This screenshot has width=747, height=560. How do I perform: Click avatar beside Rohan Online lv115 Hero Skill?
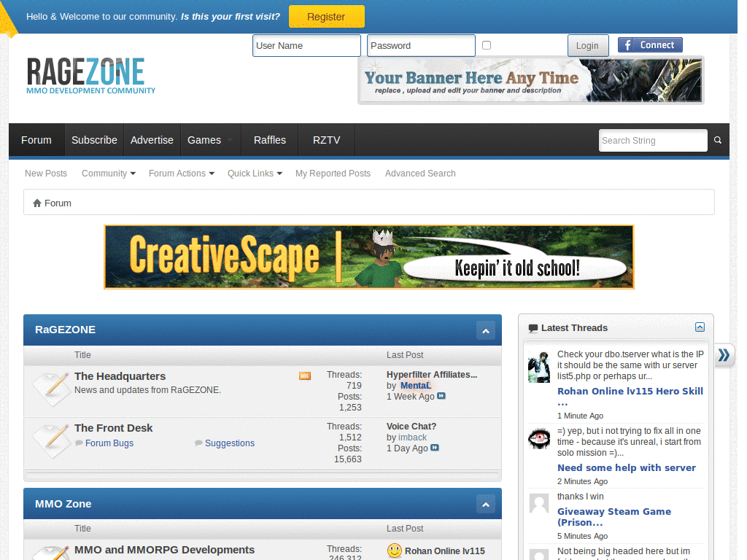coord(539,367)
